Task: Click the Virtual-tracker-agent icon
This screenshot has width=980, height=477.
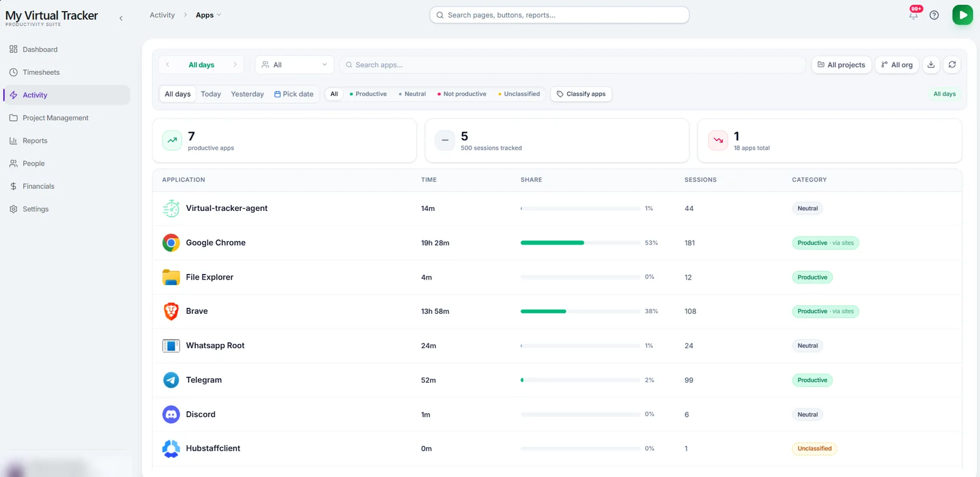Action: pos(171,208)
